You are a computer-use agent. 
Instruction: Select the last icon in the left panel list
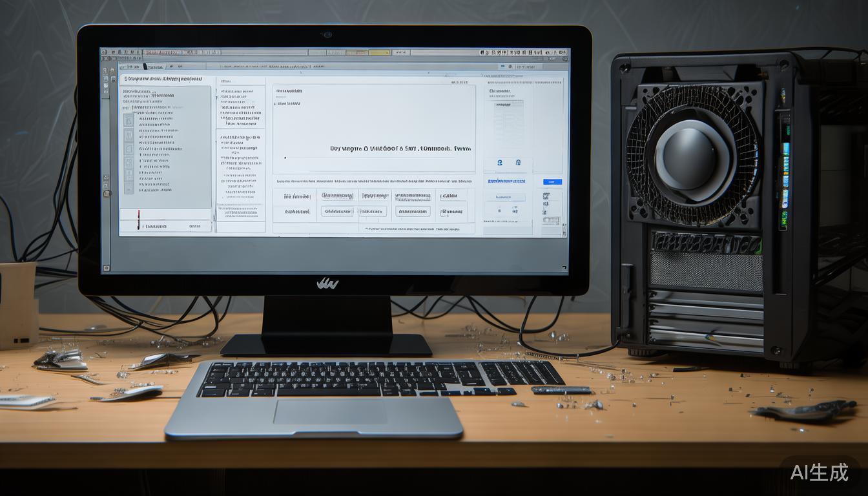click(x=129, y=188)
